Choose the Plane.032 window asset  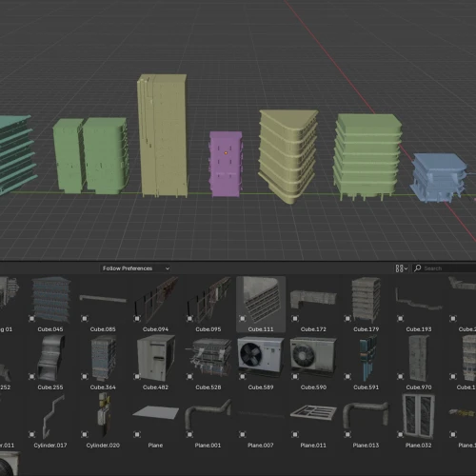tap(418, 419)
